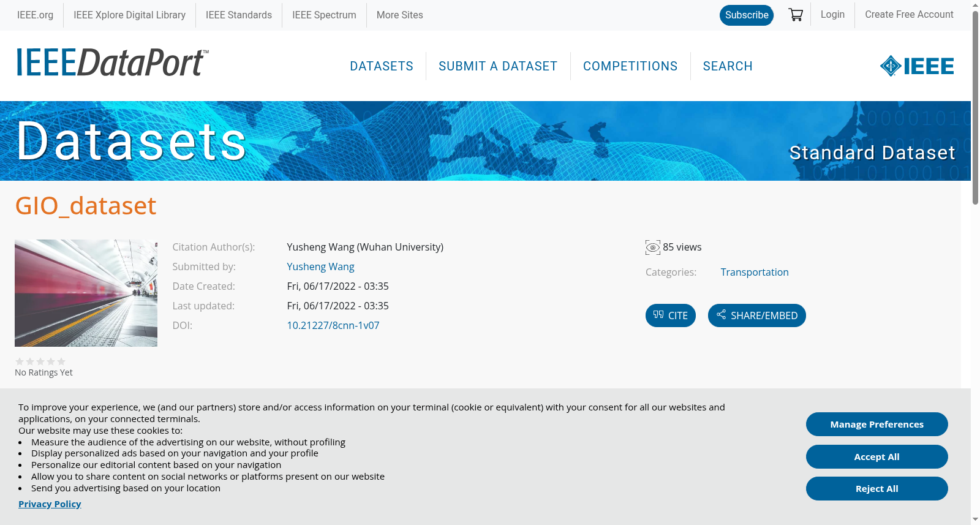Open the Transportation category link
Viewport: 980px width, 525px height.
pos(755,272)
